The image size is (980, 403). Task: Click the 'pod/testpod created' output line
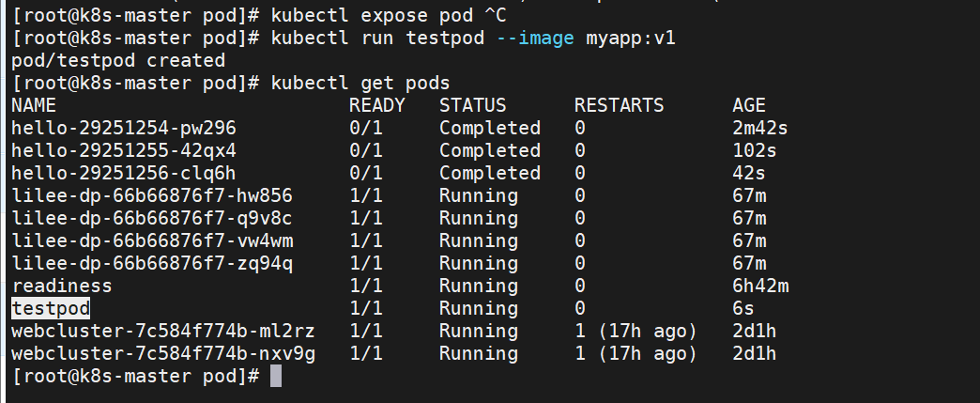tap(118, 61)
